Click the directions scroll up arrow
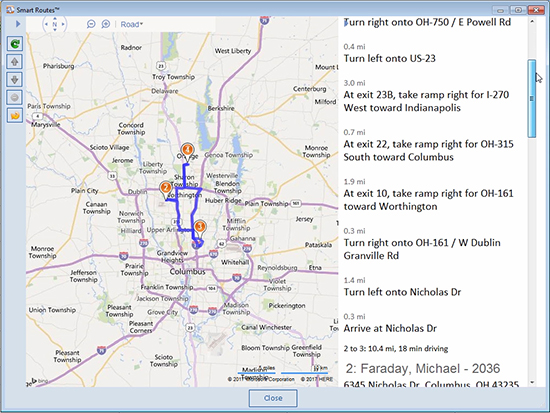Screen dimensions: 550x413 point(532,21)
